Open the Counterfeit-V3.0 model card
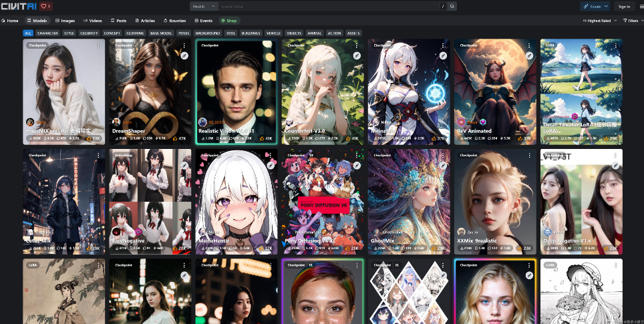Screen dimensions: 644x324 point(323,92)
